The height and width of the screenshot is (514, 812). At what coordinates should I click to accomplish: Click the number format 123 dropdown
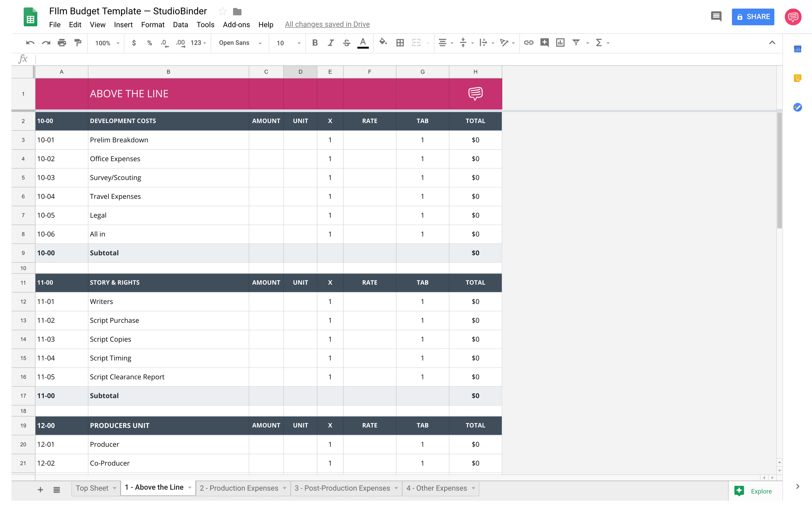pos(198,42)
